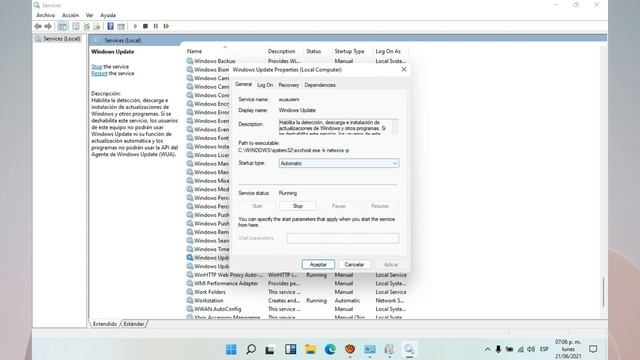Open the blue Help toolbar icon

tap(110, 26)
